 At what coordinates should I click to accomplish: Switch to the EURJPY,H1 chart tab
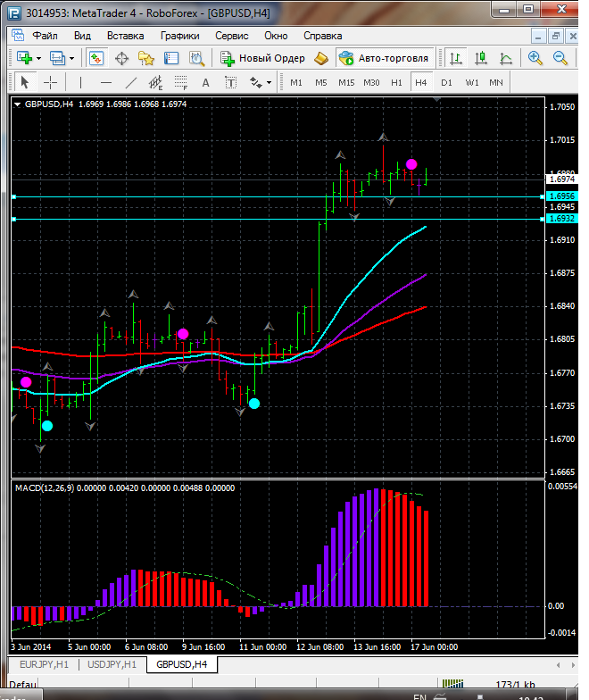coord(44,664)
